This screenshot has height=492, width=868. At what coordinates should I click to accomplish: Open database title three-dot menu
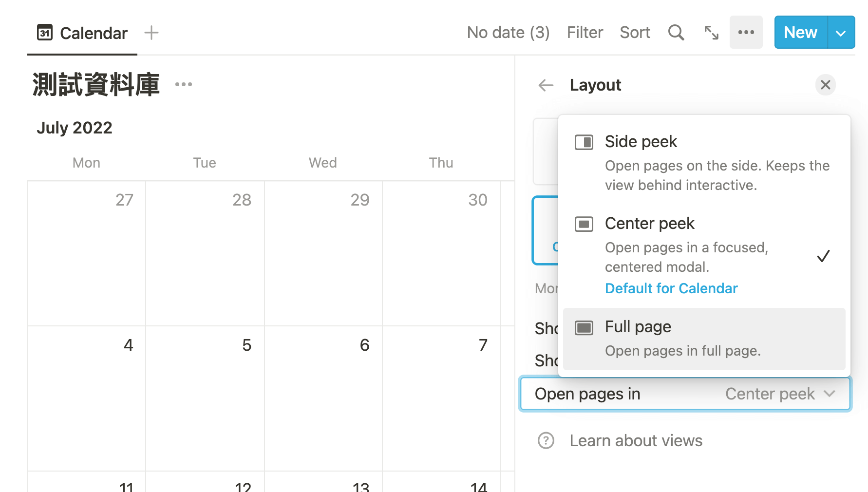[x=184, y=84]
